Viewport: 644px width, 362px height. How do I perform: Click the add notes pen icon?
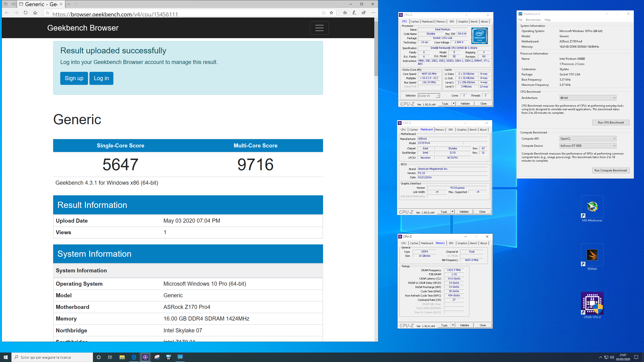354,13
